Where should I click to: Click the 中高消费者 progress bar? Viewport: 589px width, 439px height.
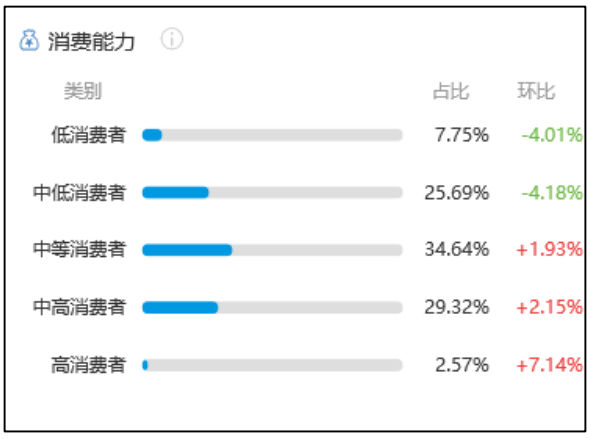click(272, 308)
